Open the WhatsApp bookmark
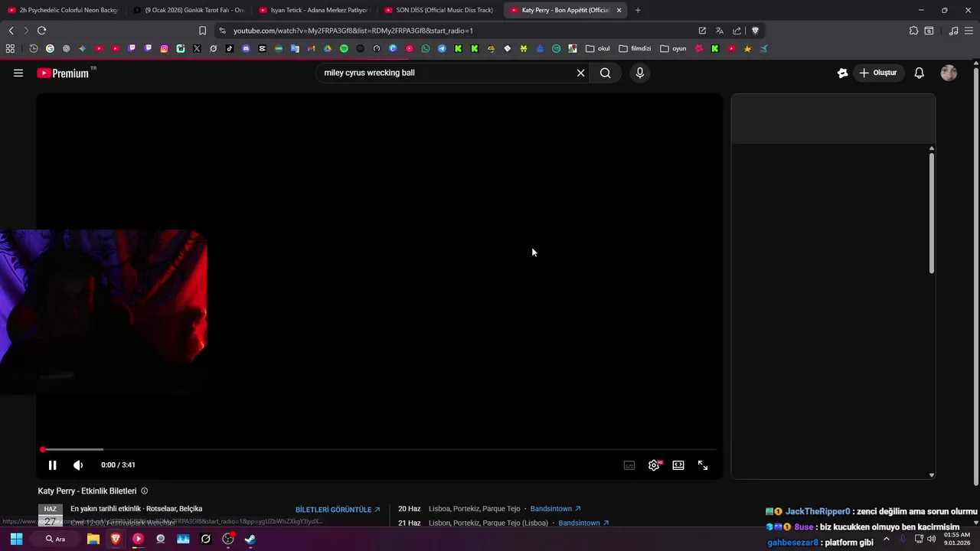The width and height of the screenshot is (980, 551). pyautogui.click(x=426, y=48)
